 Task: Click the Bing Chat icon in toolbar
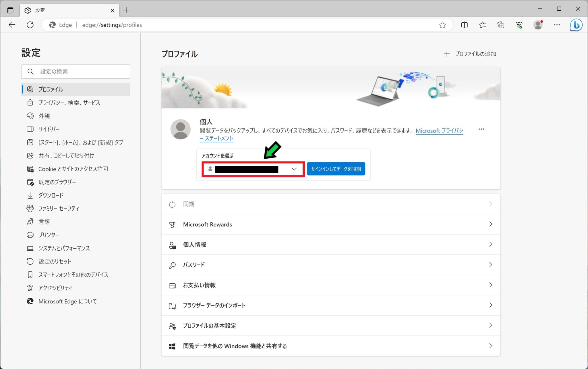coord(576,25)
